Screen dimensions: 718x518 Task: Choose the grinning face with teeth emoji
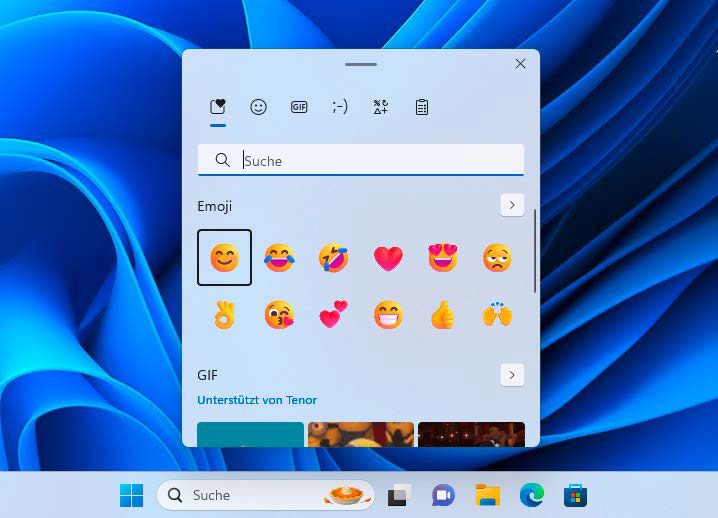(388, 315)
